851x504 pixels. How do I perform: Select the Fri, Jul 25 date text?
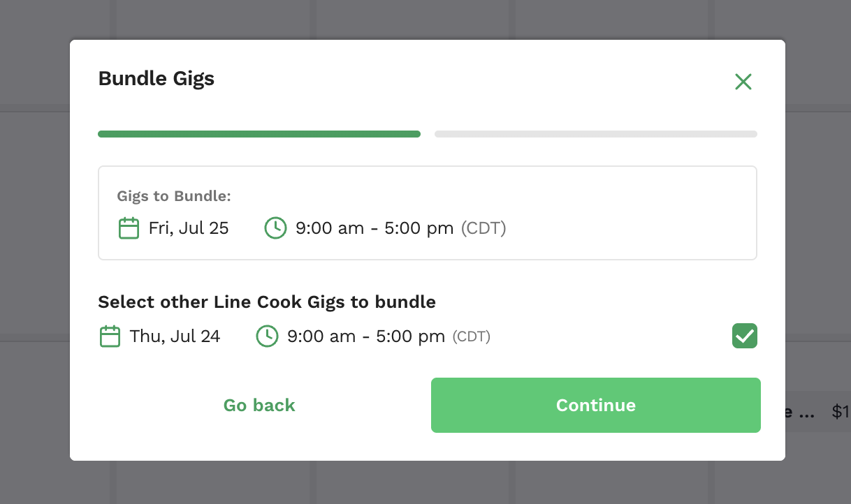coord(189,228)
